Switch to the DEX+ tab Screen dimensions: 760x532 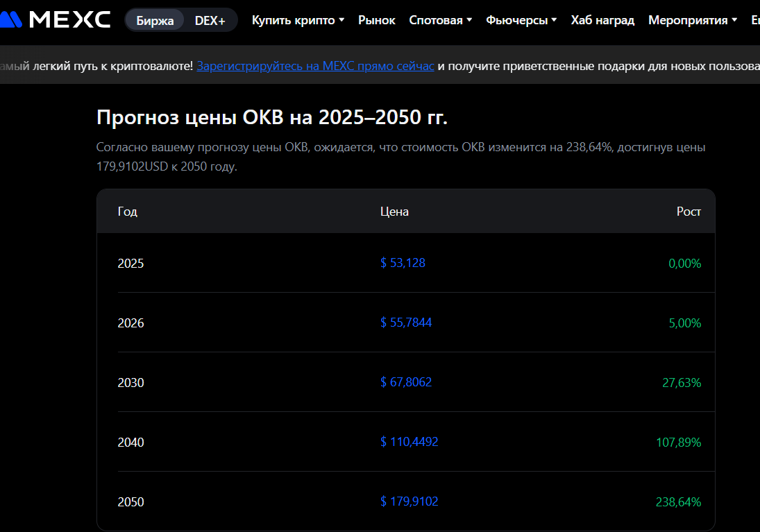click(x=210, y=20)
